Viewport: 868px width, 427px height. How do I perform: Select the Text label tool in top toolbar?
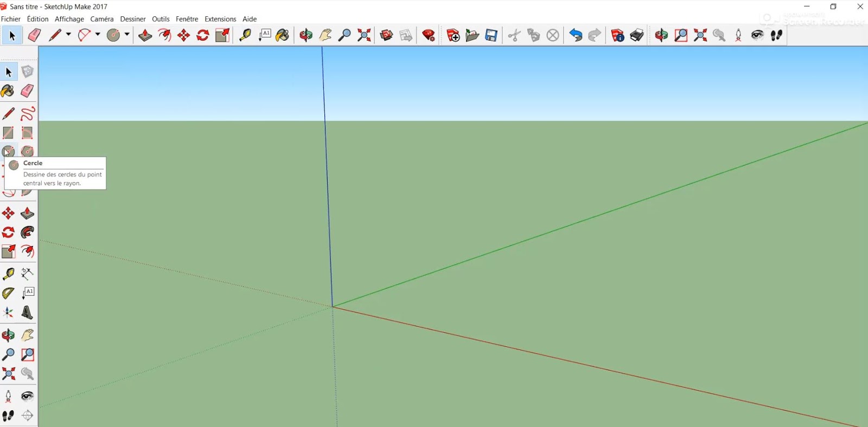(265, 35)
